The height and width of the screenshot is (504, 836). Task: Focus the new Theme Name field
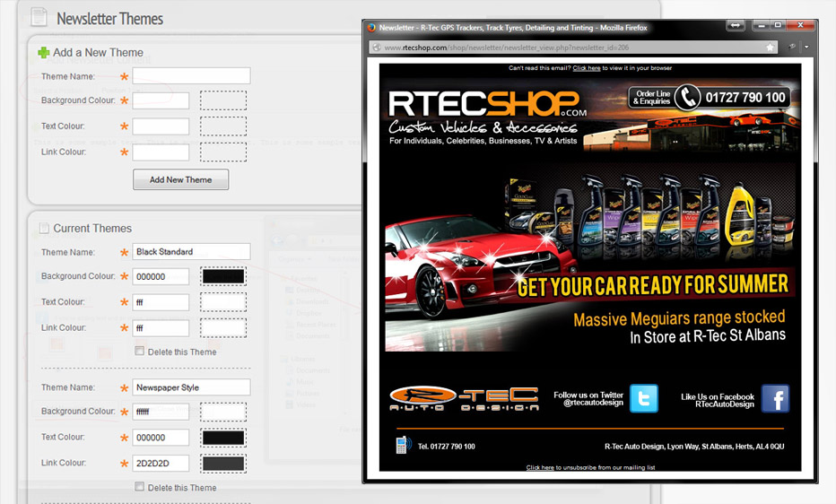point(191,75)
